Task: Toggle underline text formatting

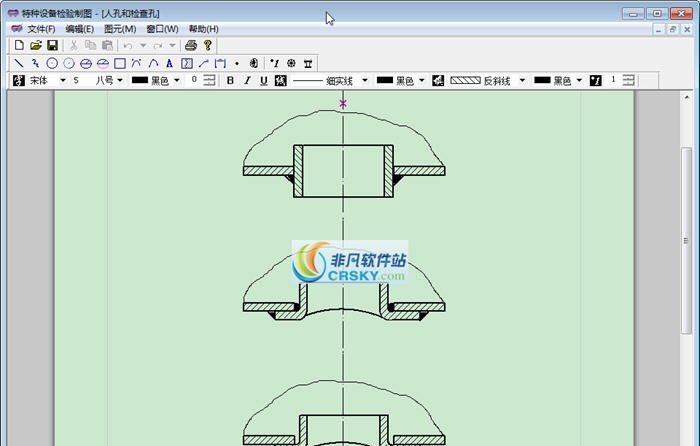Action: [x=263, y=80]
